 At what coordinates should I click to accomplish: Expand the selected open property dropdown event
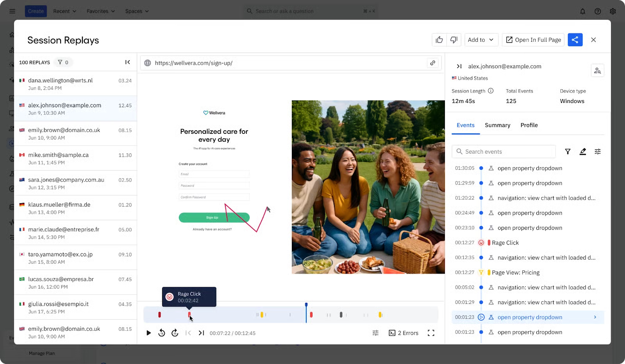coord(595,317)
